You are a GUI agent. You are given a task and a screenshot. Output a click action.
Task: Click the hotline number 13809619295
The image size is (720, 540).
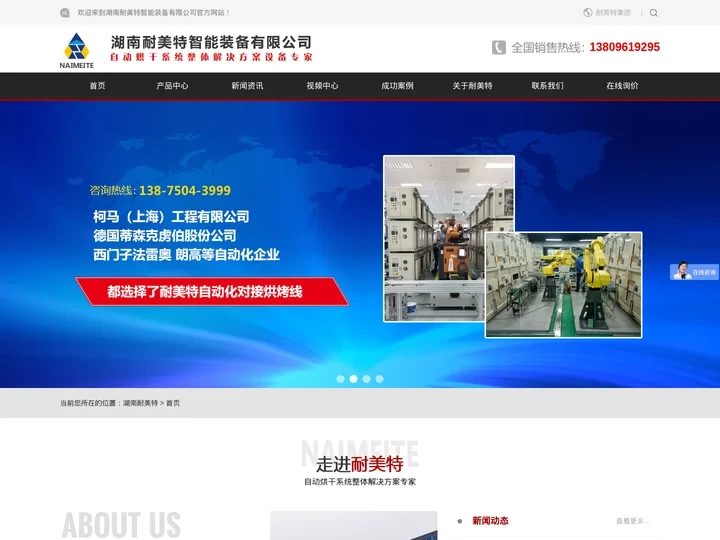point(624,47)
